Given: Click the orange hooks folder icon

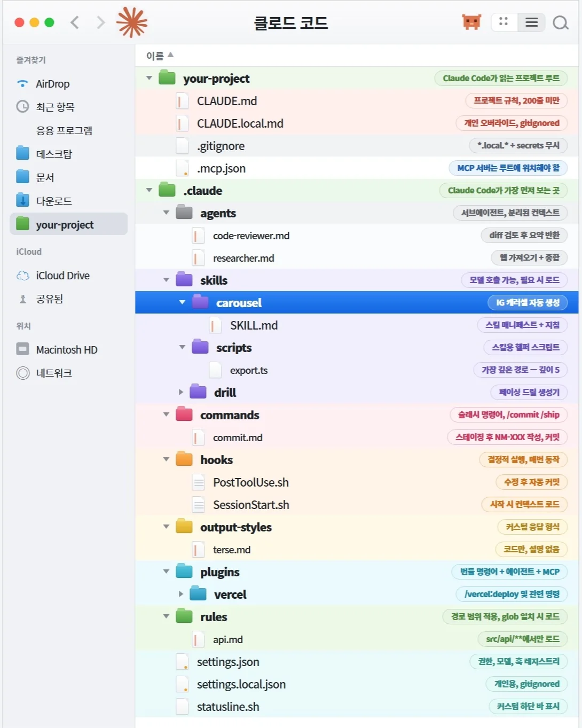Looking at the screenshot, I should [x=184, y=459].
